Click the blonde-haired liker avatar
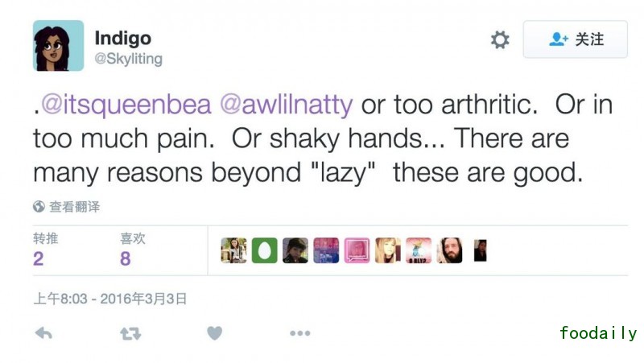Viewport: 644px width, 363px height. click(387, 250)
